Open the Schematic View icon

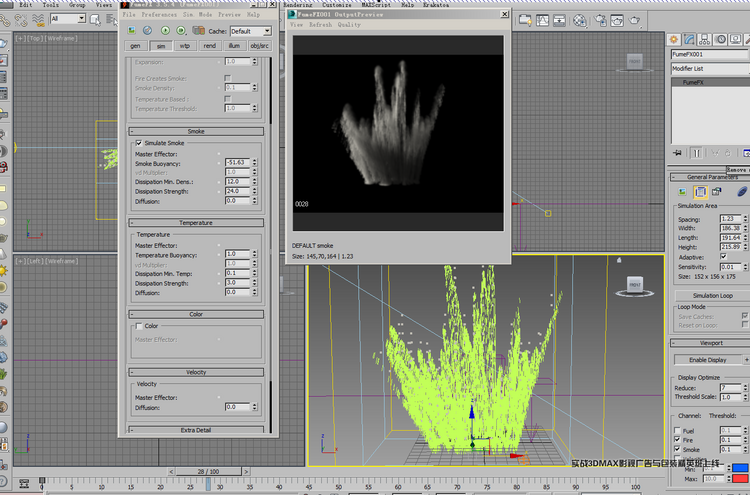[559, 21]
